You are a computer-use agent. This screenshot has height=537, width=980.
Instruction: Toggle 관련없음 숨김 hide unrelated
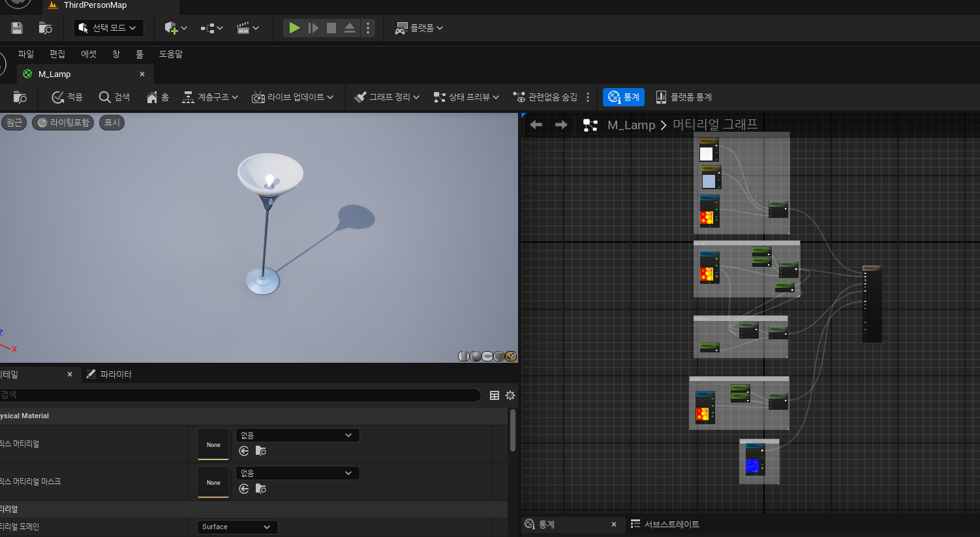coord(545,97)
